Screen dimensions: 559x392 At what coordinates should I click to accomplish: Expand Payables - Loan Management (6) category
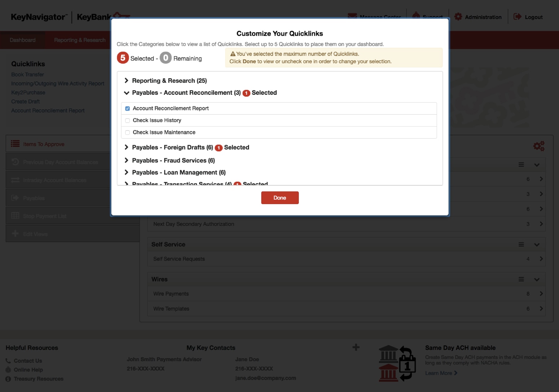pyautogui.click(x=175, y=172)
